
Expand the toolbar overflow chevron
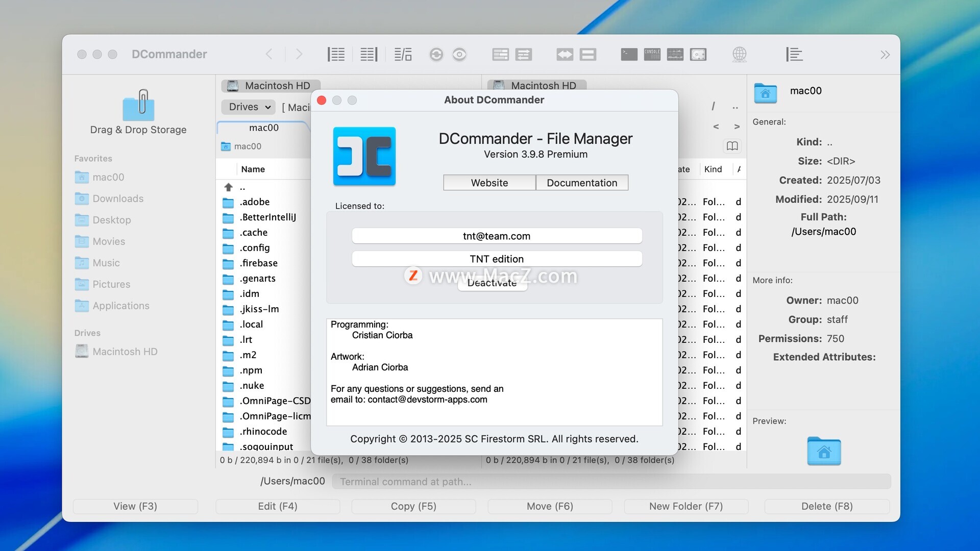click(x=885, y=55)
